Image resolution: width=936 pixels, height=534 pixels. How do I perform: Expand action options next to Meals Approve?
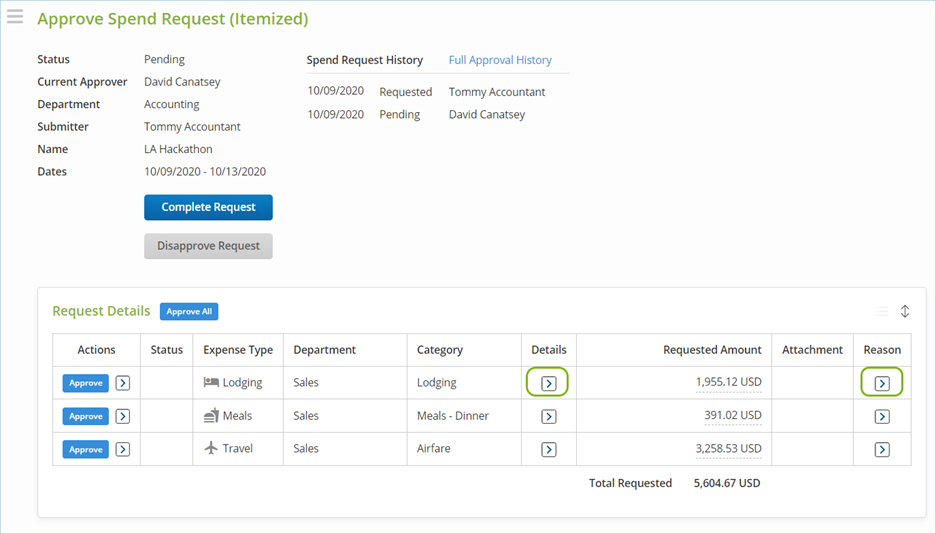click(122, 416)
